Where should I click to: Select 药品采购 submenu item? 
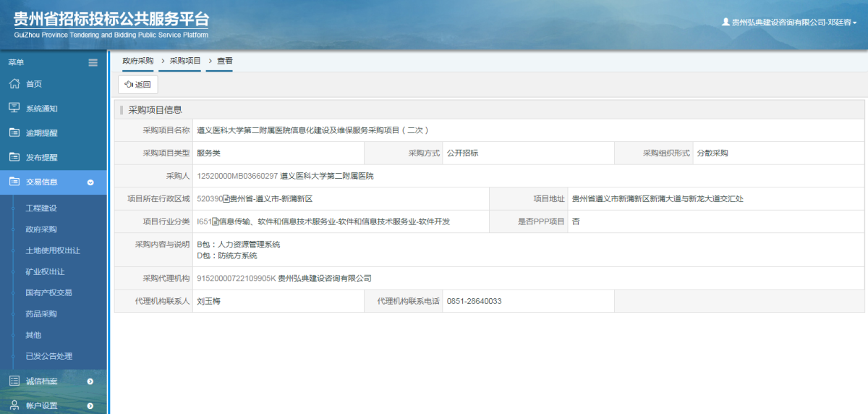pos(41,314)
